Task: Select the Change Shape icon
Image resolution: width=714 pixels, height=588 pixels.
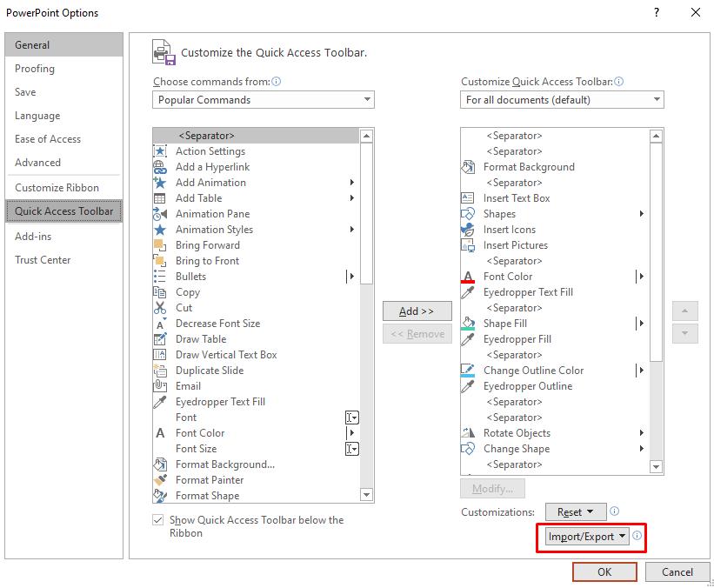Action: click(x=468, y=449)
